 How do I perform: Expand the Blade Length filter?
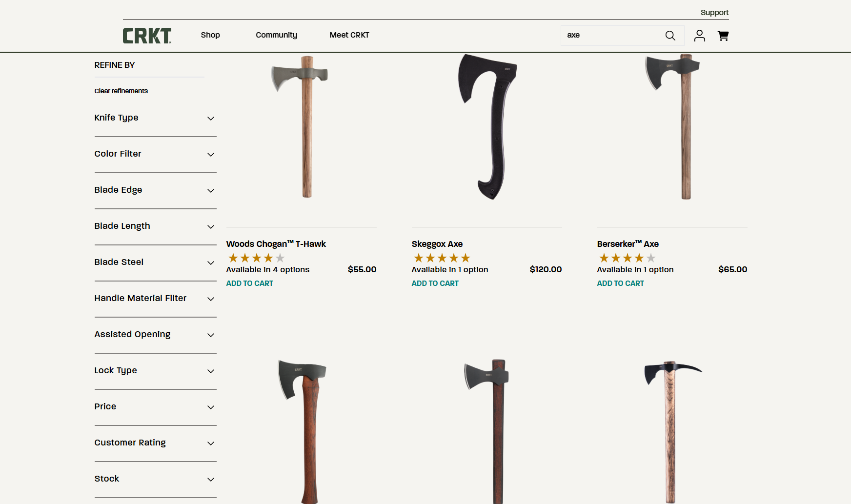[x=155, y=226]
